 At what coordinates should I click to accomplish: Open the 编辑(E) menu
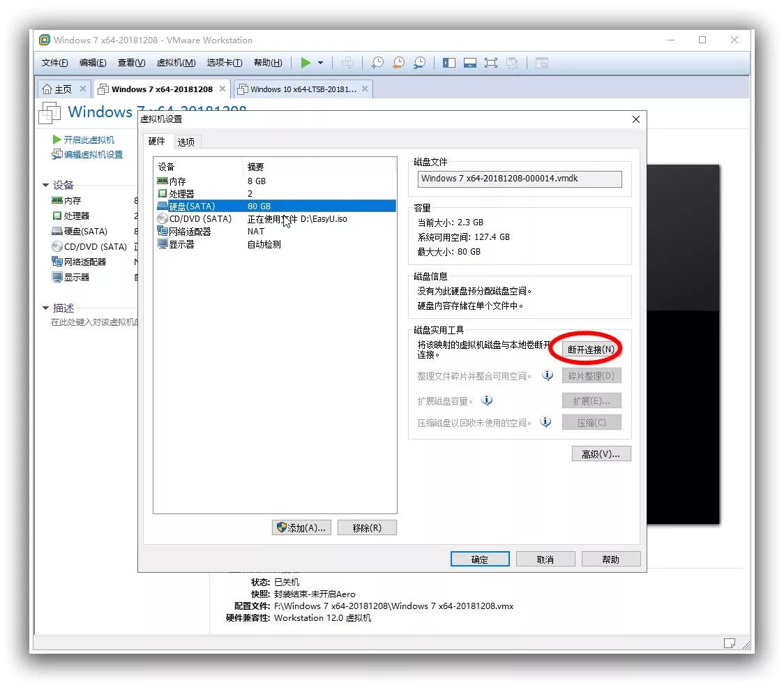pyautogui.click(x=93, y=63)
